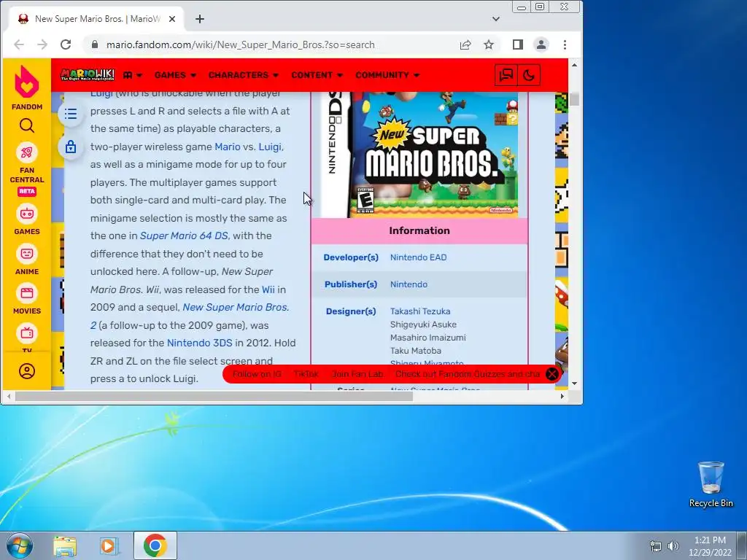Reload the page in Chrome
Viewport: 747px width, 560px height.
tap(66, 44)
